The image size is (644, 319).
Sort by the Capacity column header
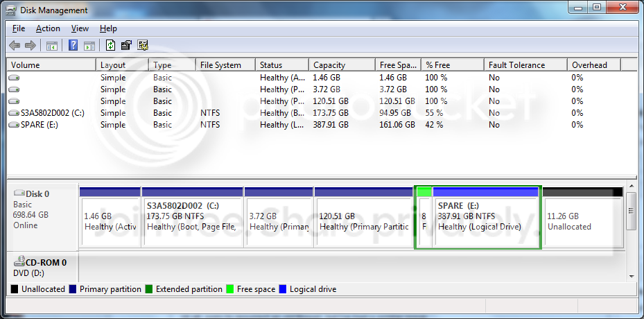(342, 65)
